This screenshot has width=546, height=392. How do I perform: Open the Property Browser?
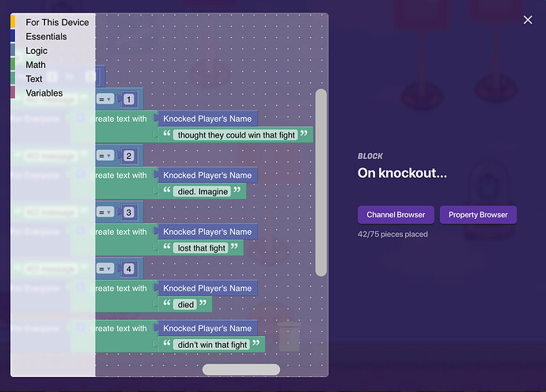[x=479, y=215]
